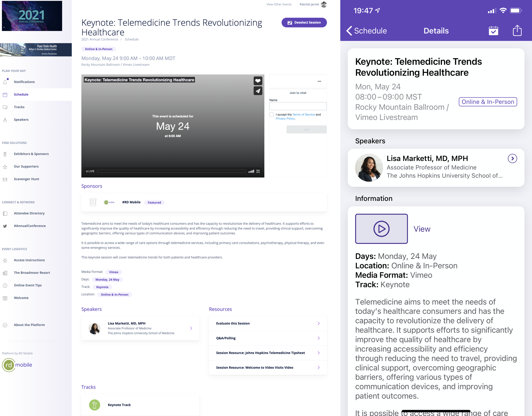This screenshot has width=532, height=416.
Task: Open Lisa Marketti speaker chevron on web
Action: pyautogui.click(x=191, y=328)
